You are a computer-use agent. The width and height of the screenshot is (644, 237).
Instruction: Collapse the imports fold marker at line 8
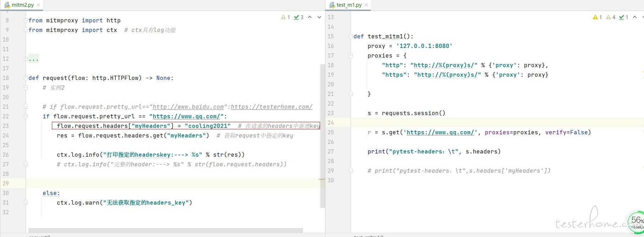point(26,21)
